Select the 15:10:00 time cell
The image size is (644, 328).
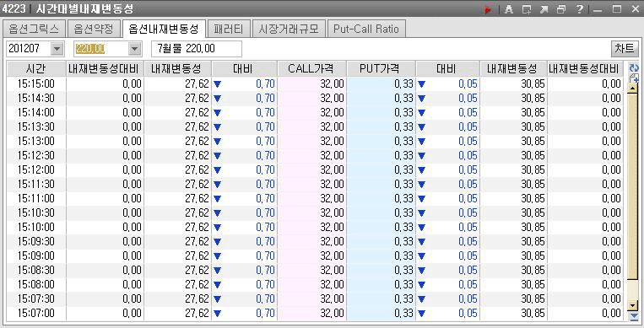[36, 228]
